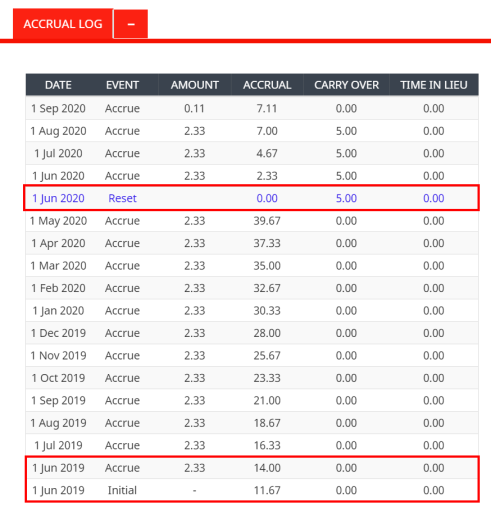Open the ACCRUAL LOG tab
The height and width of the screenshot is (506, 491).
63,24
